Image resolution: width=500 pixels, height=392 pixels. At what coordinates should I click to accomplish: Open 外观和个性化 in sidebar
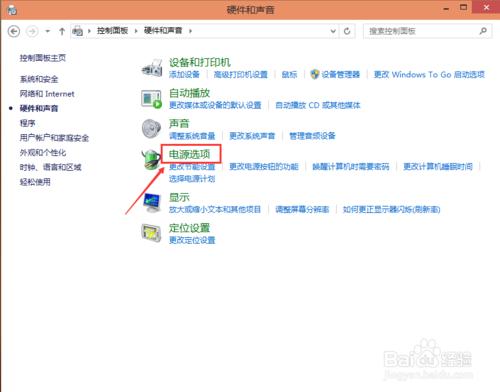pyautogui.click(x=43, y=153)
